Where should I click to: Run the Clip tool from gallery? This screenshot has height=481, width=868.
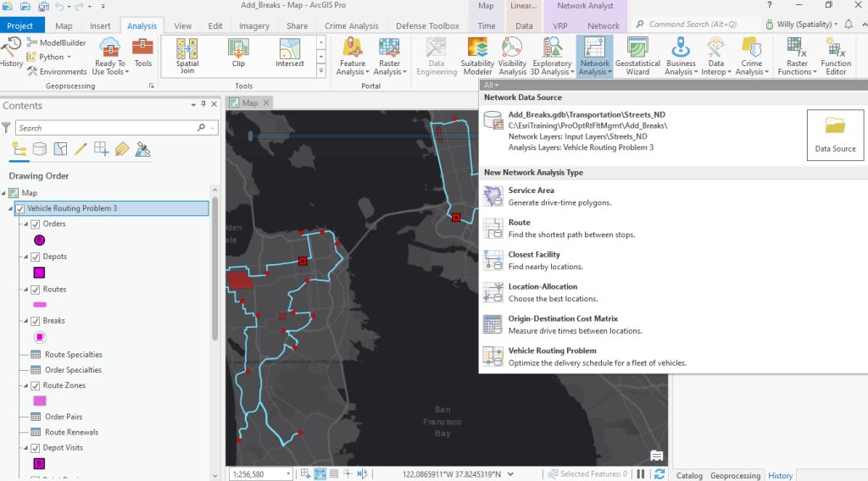point(238,53)
